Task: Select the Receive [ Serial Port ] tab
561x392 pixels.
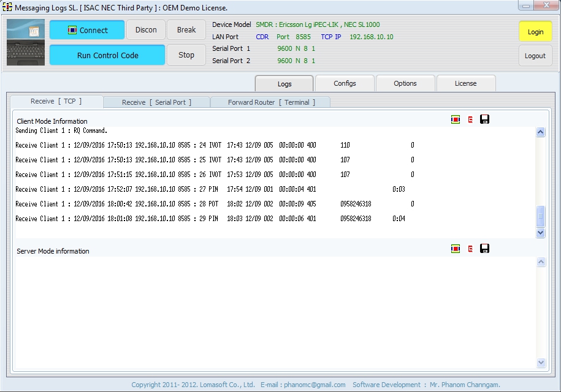Action: [156, 102]
